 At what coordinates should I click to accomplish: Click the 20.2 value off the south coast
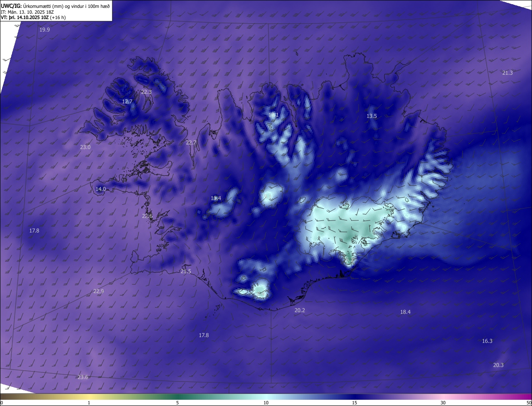pos(300,311)
